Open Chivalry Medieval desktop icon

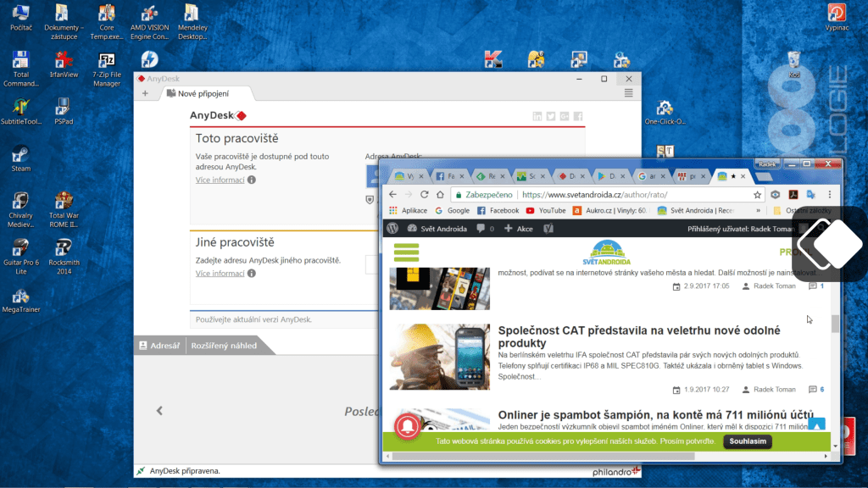point(21,210)
